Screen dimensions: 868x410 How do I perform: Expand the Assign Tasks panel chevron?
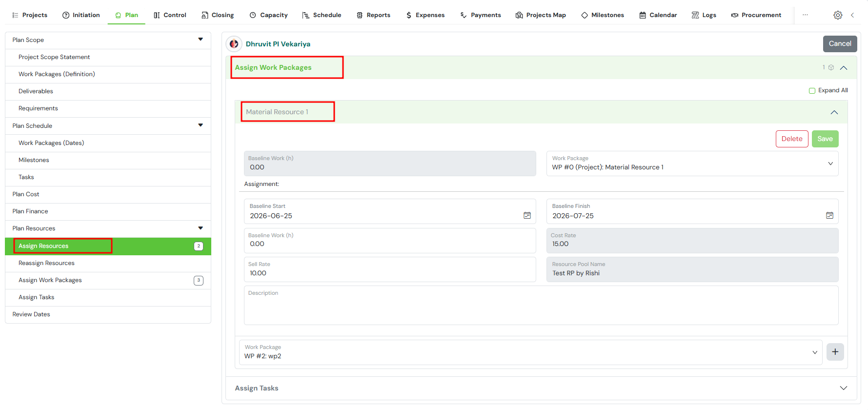844,388
